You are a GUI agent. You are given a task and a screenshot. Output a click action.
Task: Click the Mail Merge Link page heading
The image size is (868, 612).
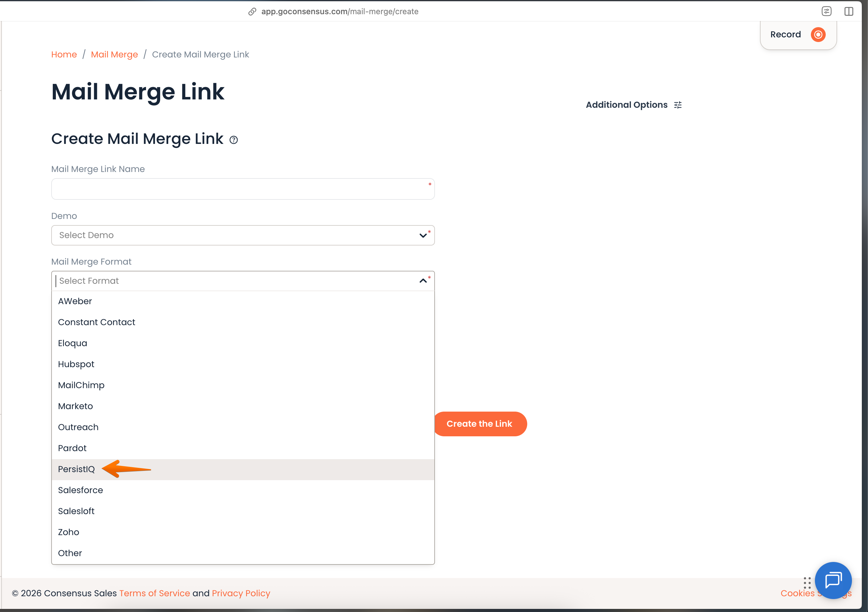point(138,92)
